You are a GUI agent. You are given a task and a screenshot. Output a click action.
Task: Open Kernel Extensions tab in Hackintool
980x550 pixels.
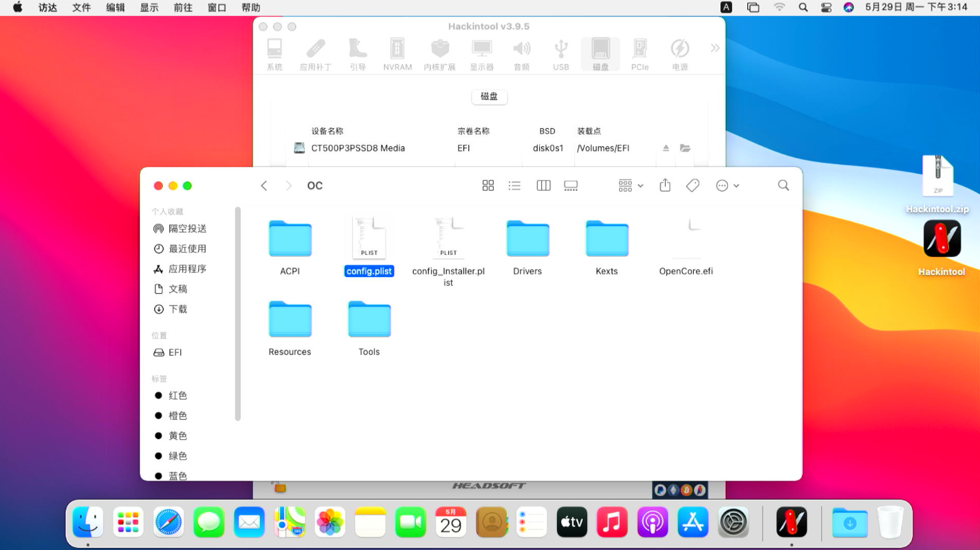440,54
